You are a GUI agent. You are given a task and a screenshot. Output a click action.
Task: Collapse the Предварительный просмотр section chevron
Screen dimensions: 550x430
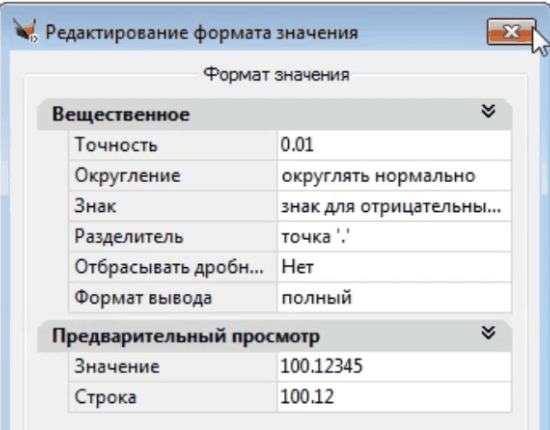coord(488,332)
